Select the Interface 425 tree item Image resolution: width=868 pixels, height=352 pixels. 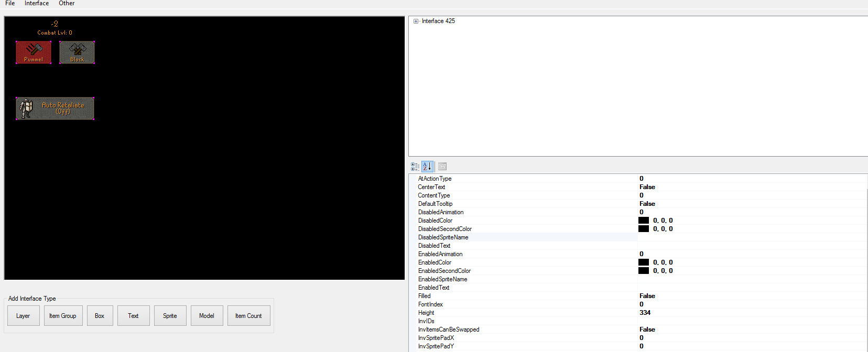click(438, 21)
